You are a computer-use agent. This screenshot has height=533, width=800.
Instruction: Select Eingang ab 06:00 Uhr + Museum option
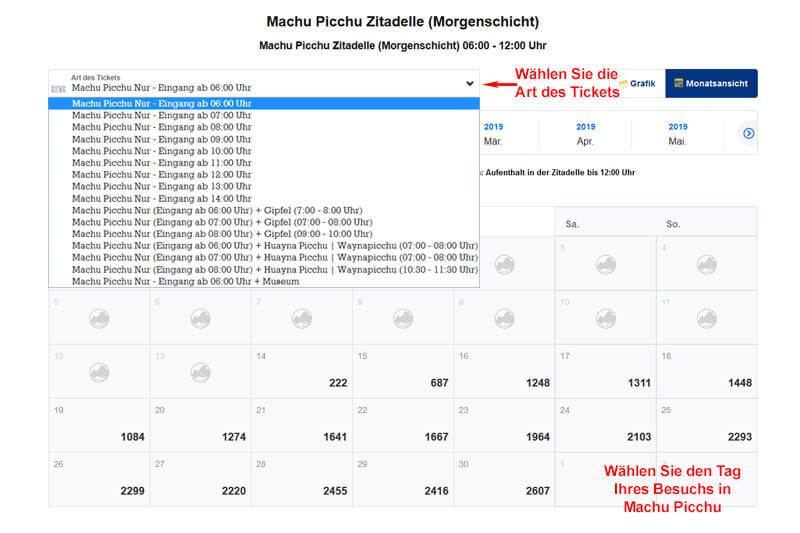coord(264,281)
